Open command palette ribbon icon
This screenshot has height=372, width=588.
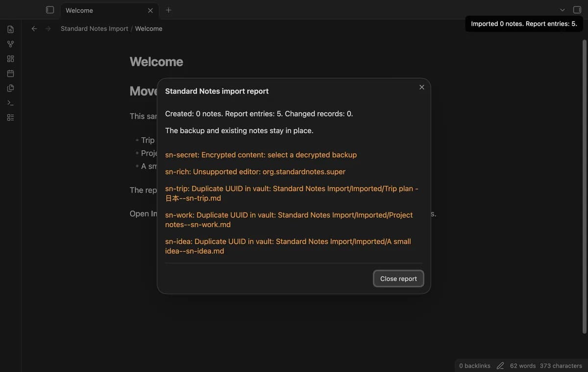tap(10, 103)
